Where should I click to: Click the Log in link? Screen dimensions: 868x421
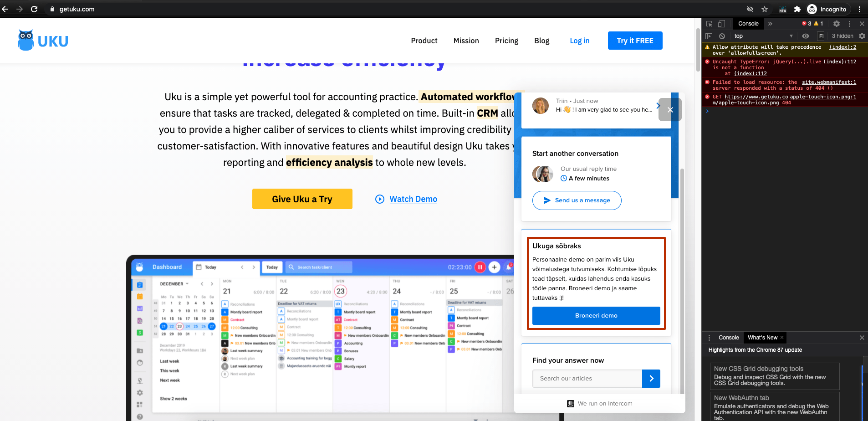point(579,41)
